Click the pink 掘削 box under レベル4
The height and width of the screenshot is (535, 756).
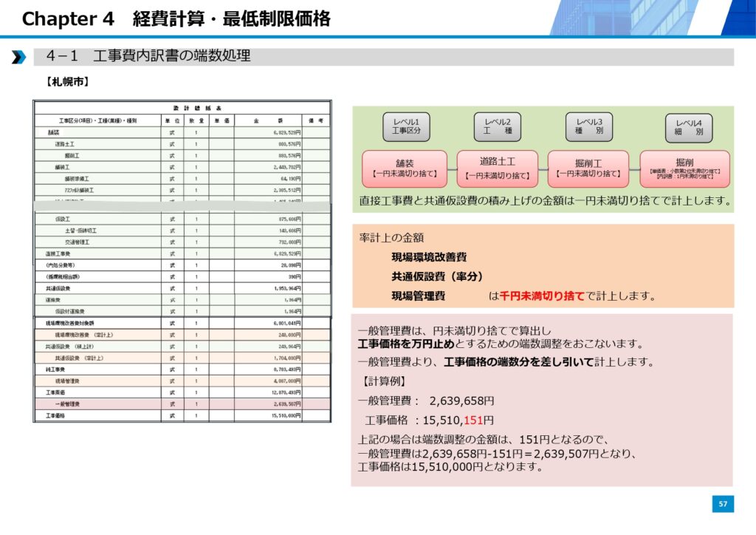point(684,168)
